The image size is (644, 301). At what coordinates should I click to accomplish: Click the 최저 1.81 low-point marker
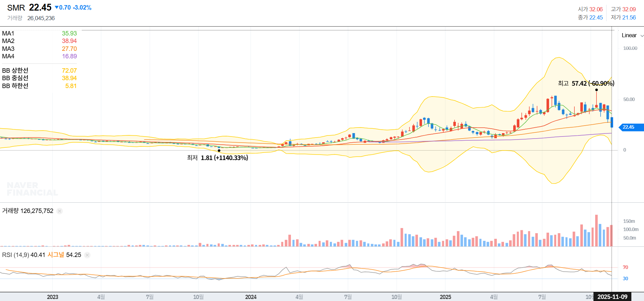218,158
